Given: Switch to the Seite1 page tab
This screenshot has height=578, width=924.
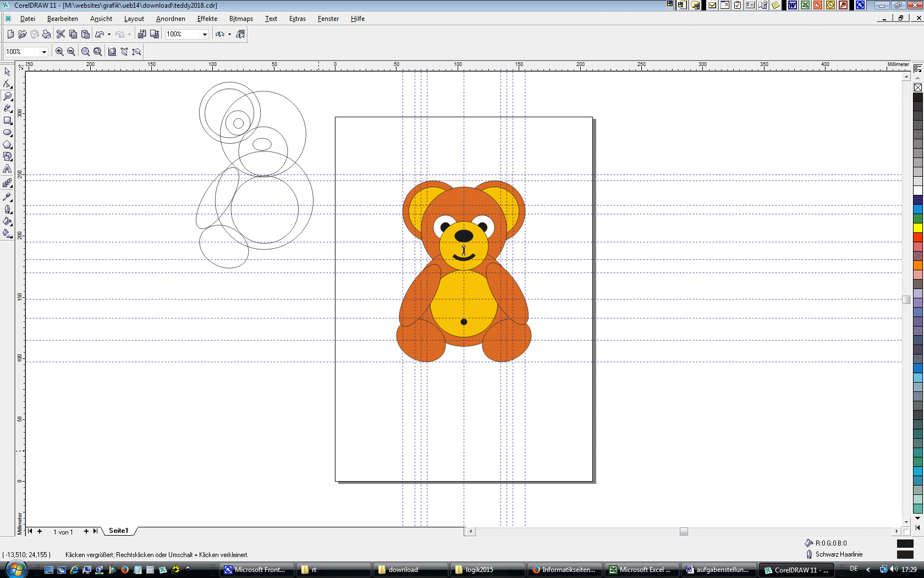Looking at the screenshot, I should click(118, 531).
